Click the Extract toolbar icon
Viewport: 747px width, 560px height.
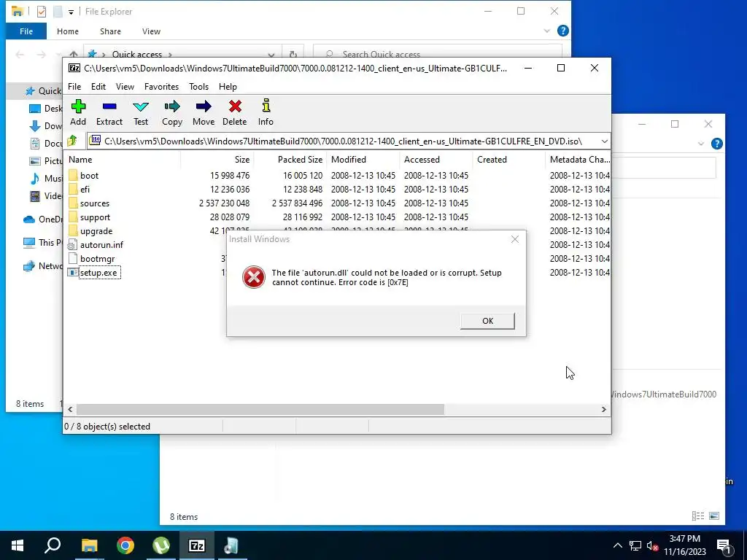pos(109,106)
